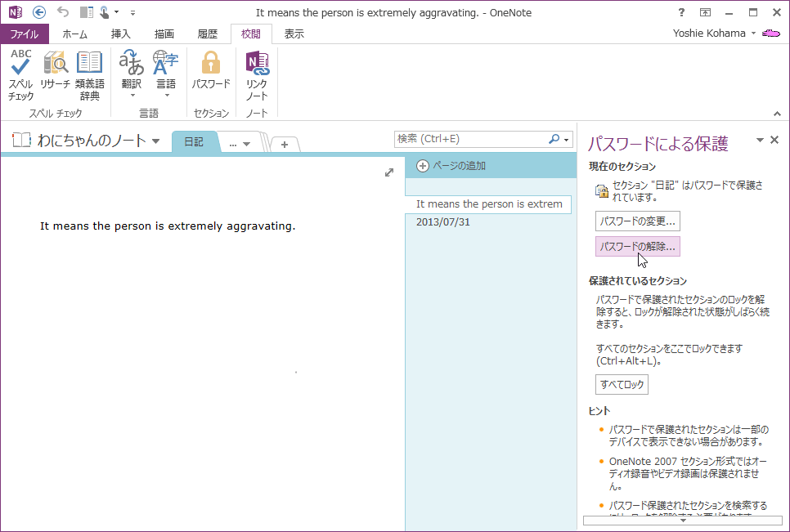
Task: Select the 'It means the person is extrem' page
Action: pyautogui.click(x=488, y=204)
